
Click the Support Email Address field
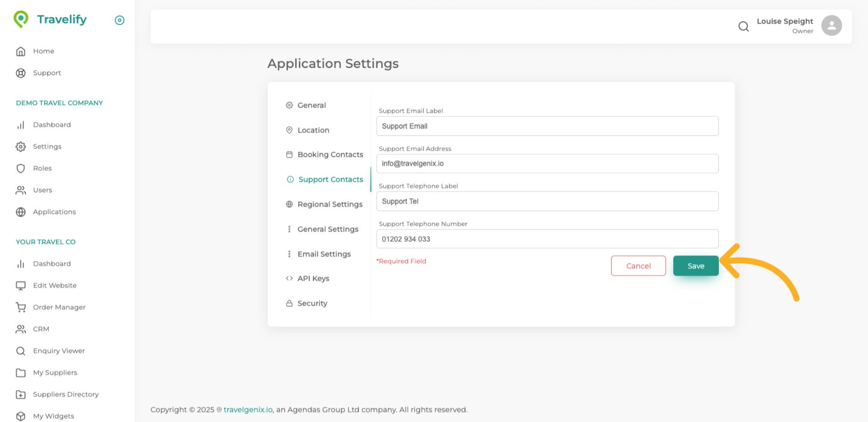[x=547, y=164]
